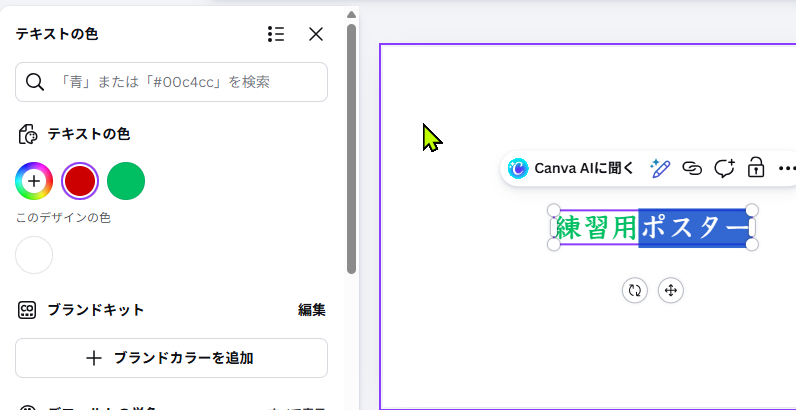This screenshot has height=410, width=796.
Task: Lock the element with the padlock icon
Action: point(756,167)
